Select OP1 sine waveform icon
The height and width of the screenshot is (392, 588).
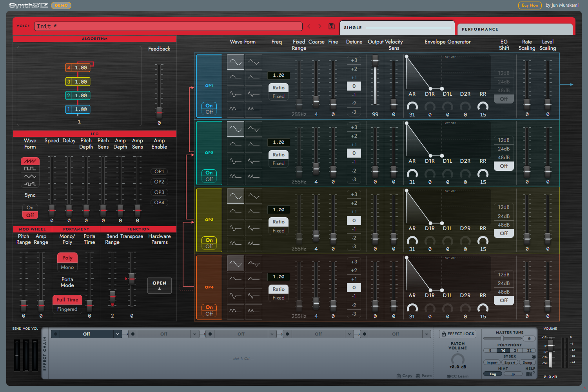(236, 62)
